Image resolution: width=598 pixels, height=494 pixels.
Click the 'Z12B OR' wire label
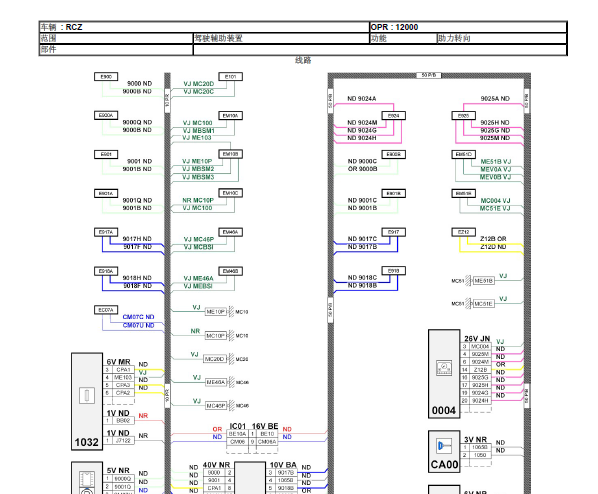coord(493,239)
